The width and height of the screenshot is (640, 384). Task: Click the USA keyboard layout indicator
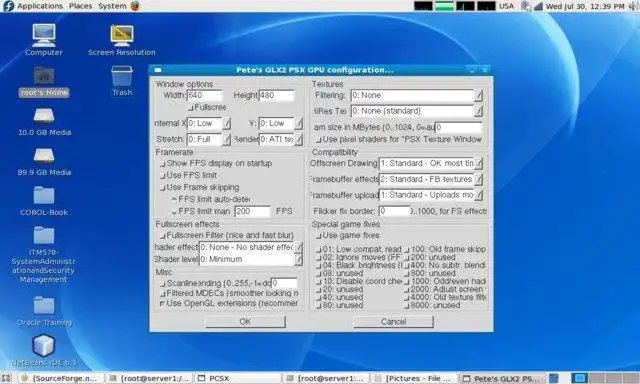[x=507, y=6]
